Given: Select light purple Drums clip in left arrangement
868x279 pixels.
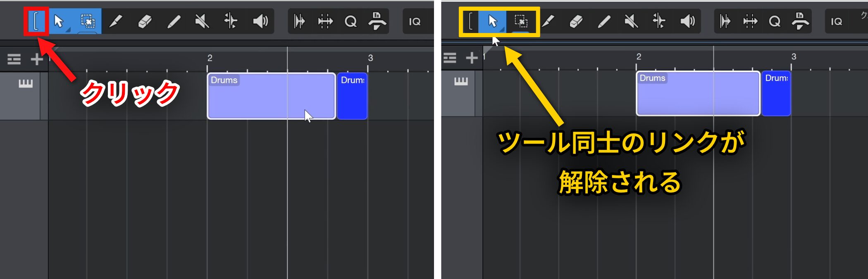Looking at the screenshot, I should [x=271, y=99].
